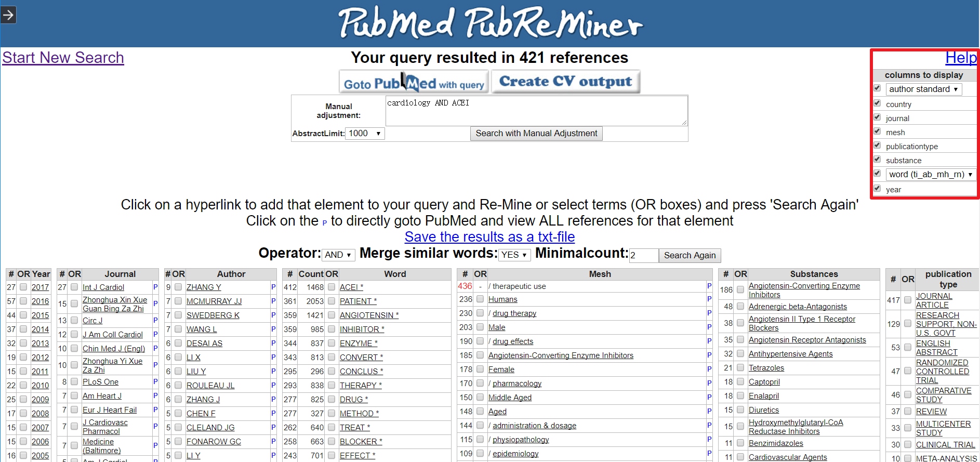Open PubMed P link for J Am Coll Cardiol
980x462 pixels.
pyautogui.click(x=155, y=334)
